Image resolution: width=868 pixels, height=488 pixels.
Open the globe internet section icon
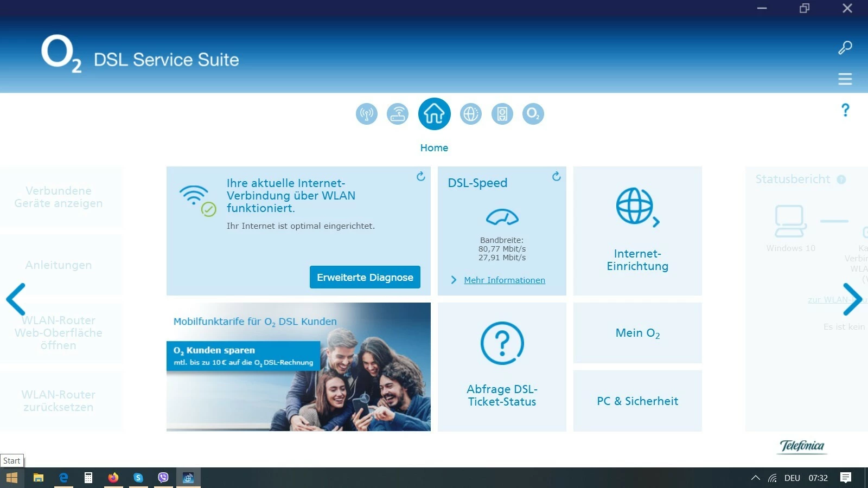(471, 114)
